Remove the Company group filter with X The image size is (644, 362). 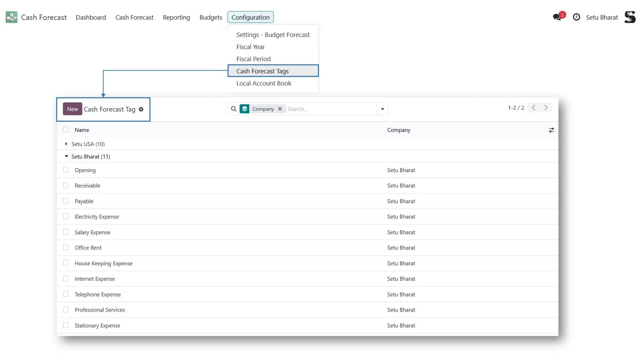pos(280,109)
